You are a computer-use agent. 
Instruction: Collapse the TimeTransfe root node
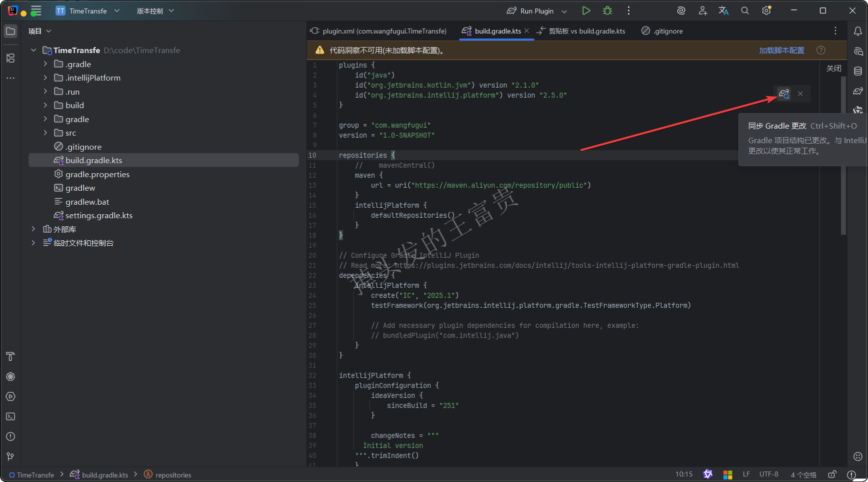34,50
